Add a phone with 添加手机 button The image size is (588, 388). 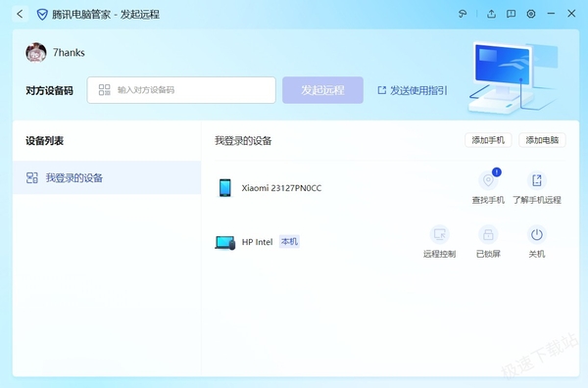coord(488,140)
